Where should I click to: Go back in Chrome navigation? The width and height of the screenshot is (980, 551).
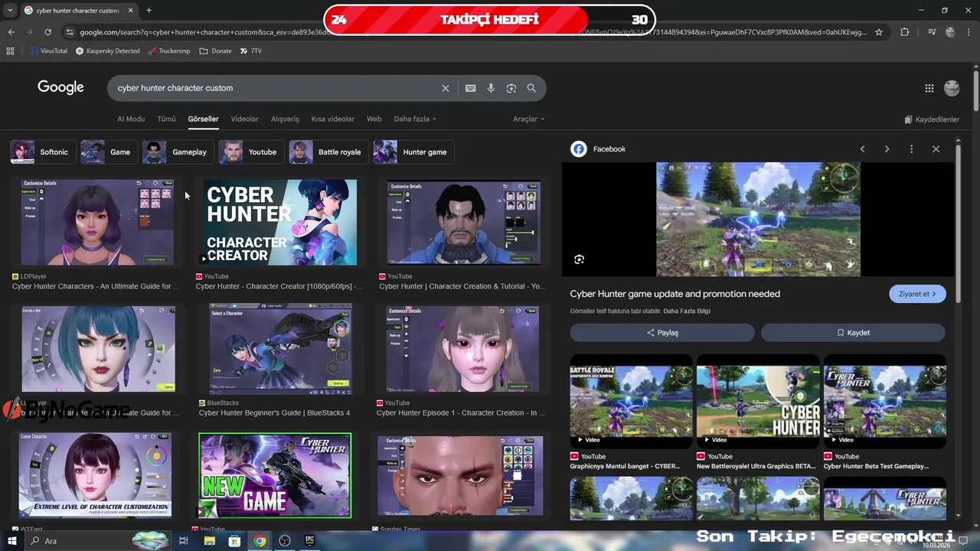(11, 32)
